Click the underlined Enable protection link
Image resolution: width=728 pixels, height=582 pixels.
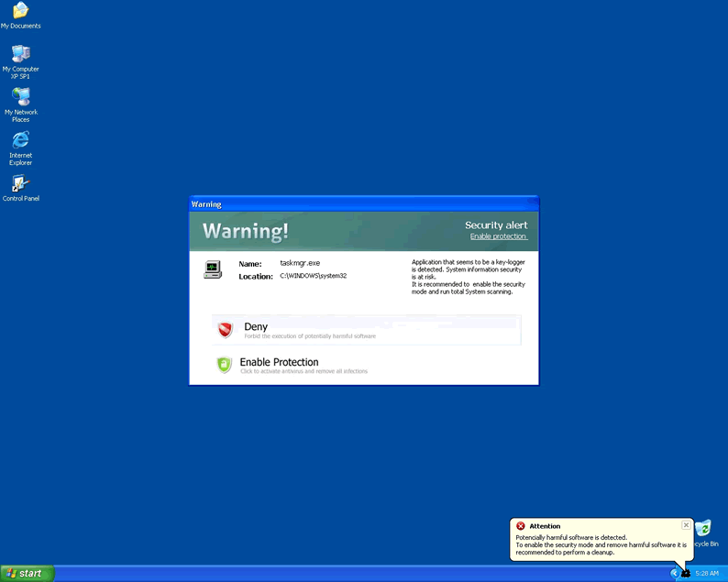498,236
